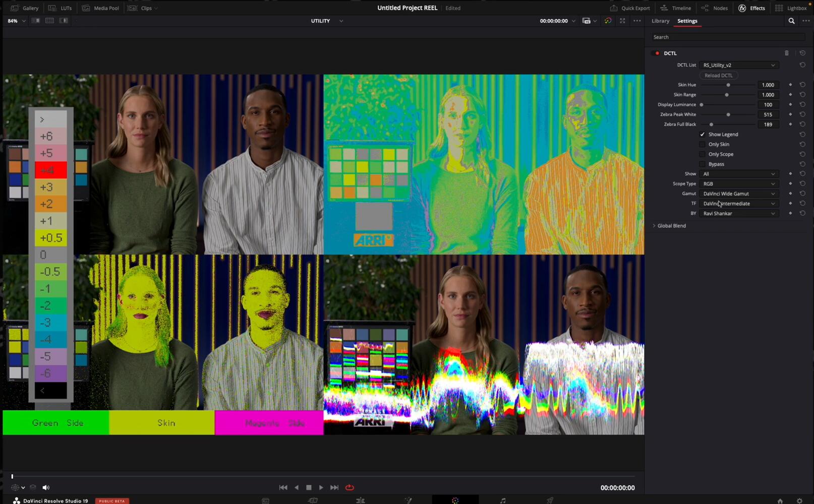The height and width of the screenshot is (504, 814).
Task: Click the speaker volume icon
Action: [x=46, y=487]
